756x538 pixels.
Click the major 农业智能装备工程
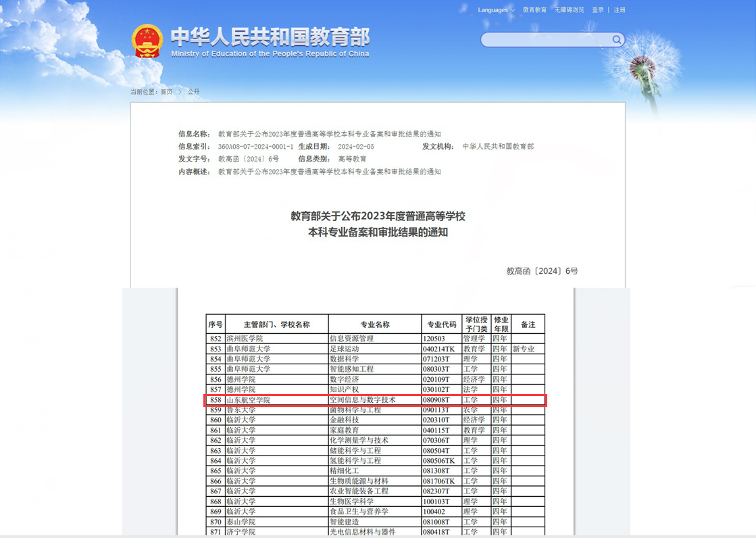(359, 491)
